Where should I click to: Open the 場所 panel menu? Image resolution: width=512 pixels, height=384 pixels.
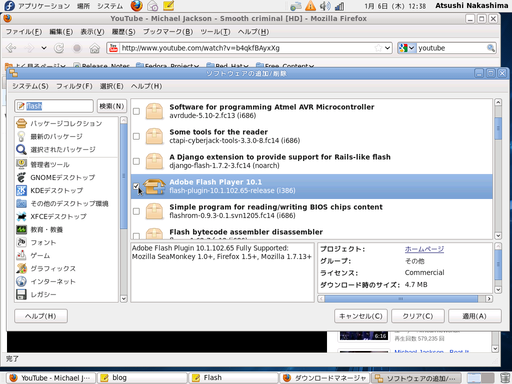(x=83, y=6)
